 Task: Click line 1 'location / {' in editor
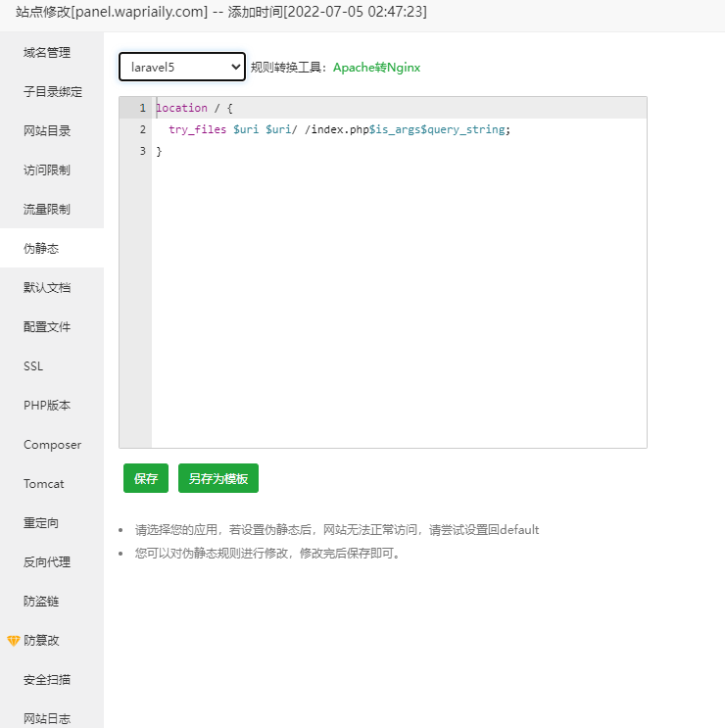click(x=195, y=108)
